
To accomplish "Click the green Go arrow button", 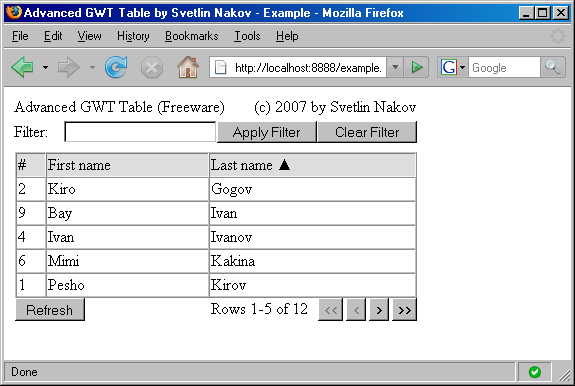I will pos(416,67).
